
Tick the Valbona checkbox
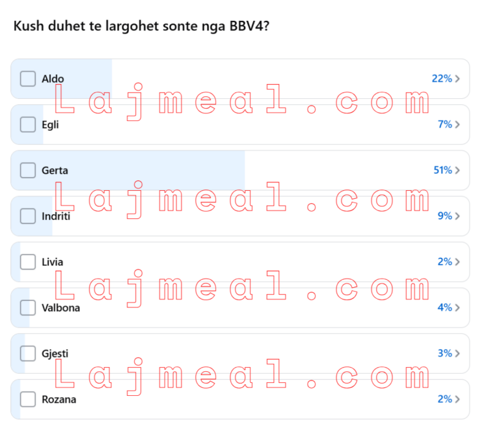click(28, 307)
